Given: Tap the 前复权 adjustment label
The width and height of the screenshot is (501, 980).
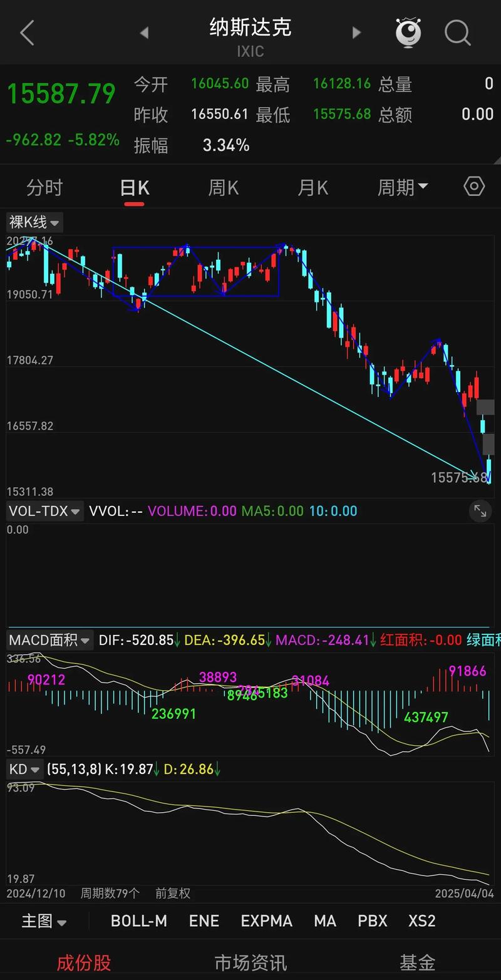Looking at the screenshot, I should tap(173, 894).
